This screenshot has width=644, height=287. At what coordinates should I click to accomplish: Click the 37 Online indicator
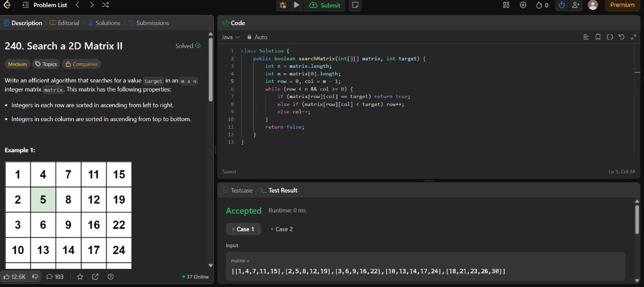pos(195,277)
